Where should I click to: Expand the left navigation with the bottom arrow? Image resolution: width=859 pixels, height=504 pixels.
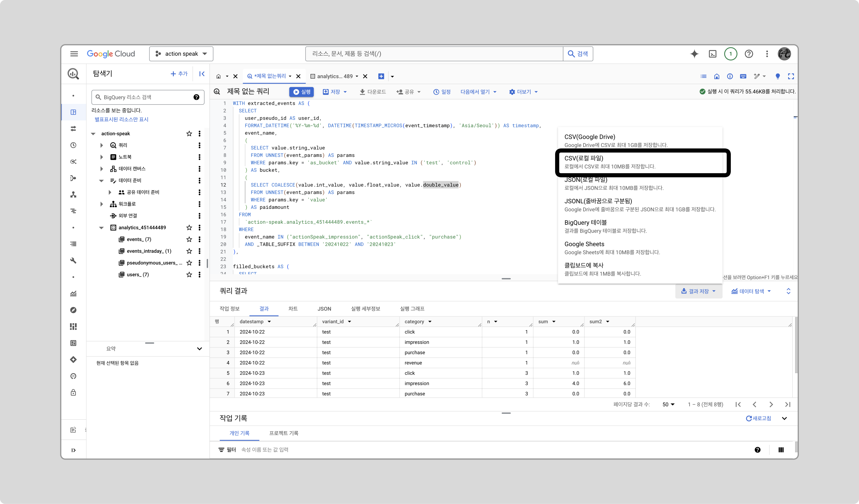(x=73, y=450)
